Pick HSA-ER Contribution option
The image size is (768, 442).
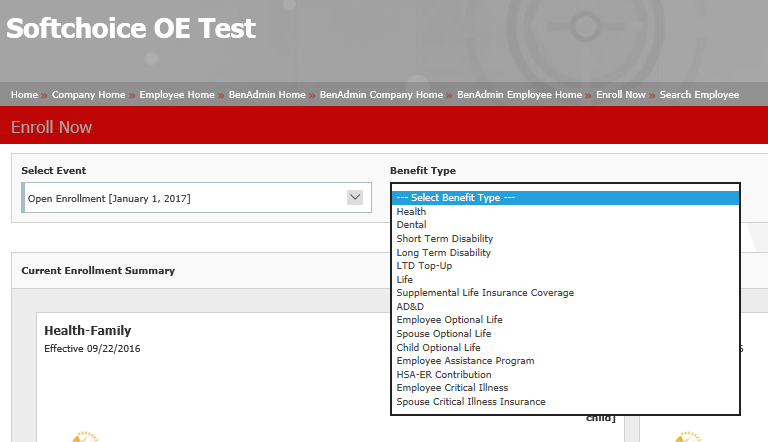[x=444, y=375]
